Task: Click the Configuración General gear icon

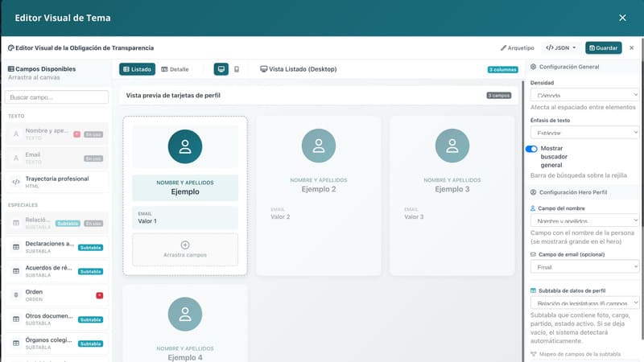Action: click(533, 67)
